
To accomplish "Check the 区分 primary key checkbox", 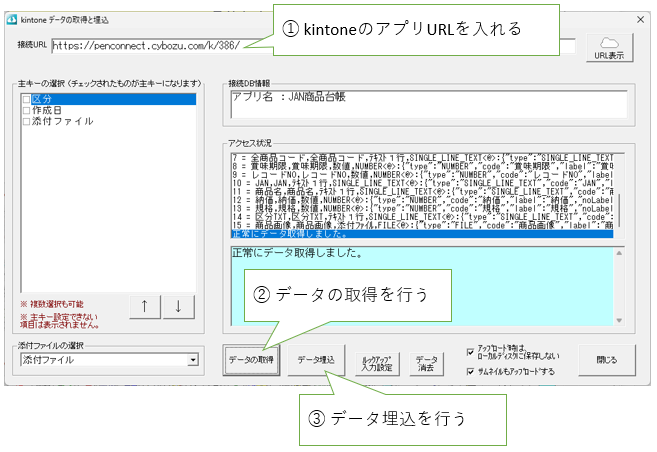I will (27, 100).
